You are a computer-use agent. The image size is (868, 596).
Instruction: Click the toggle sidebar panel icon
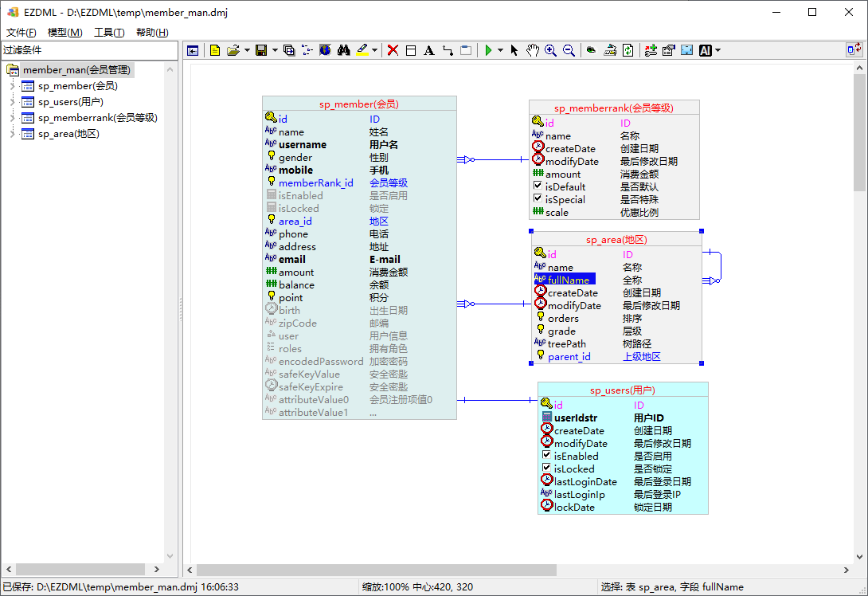coord(193,50)
